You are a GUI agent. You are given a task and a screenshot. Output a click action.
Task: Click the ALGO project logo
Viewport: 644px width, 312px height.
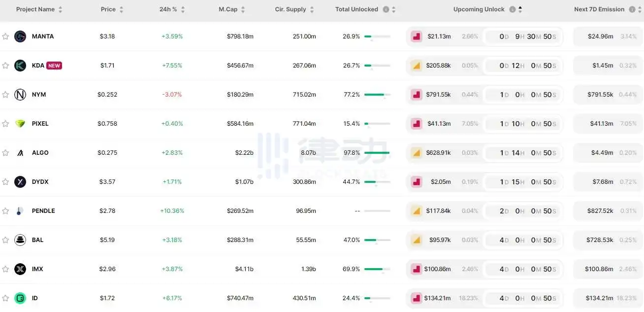[20, 153]
